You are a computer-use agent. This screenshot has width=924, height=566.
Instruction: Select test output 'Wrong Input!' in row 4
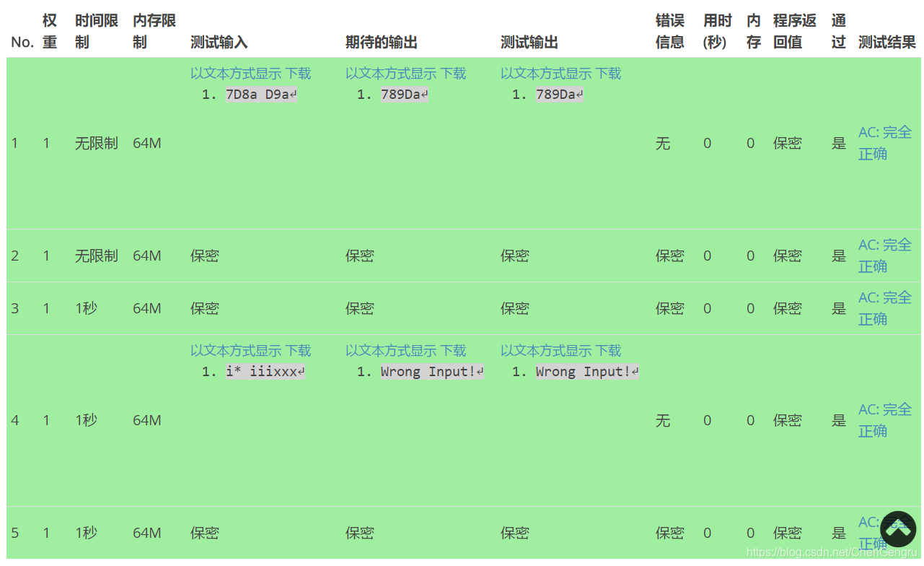(x=587, y=372)
